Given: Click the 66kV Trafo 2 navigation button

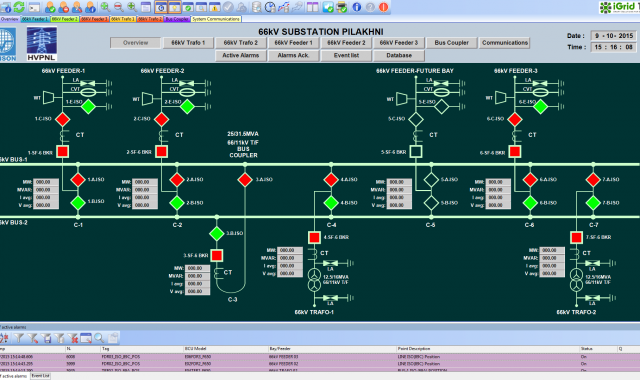Looking at the screenshot, I should click(x=241, y=43).
